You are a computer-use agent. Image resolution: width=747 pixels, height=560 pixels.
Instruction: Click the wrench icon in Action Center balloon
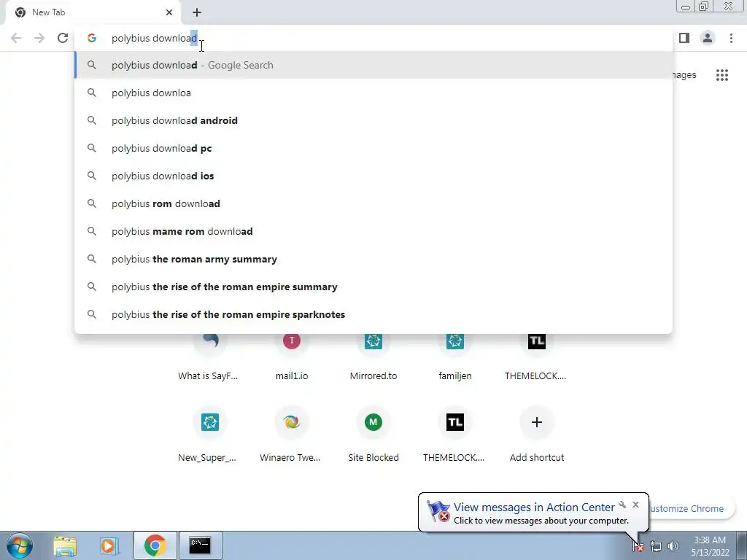point(622,505)
